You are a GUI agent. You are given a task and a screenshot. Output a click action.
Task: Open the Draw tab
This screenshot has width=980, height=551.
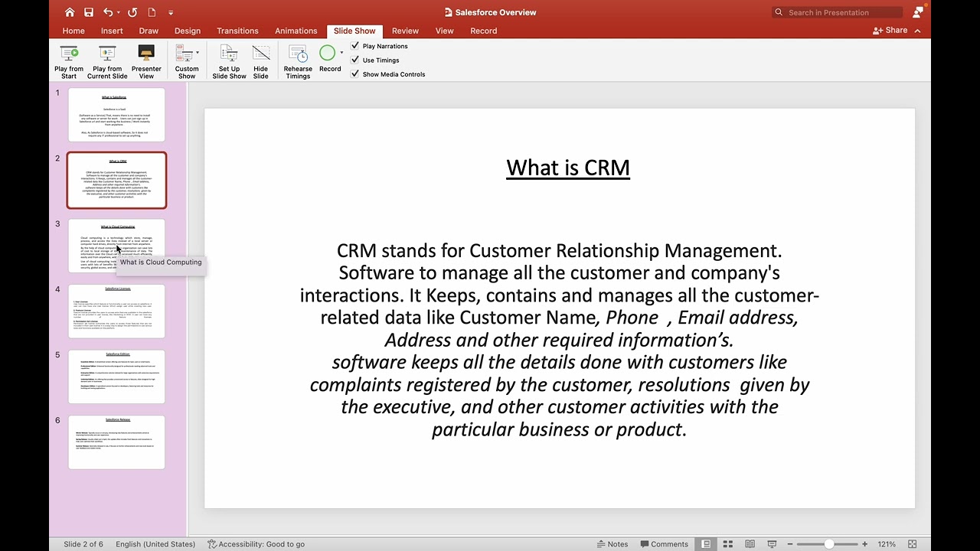[x=149, y=31]
